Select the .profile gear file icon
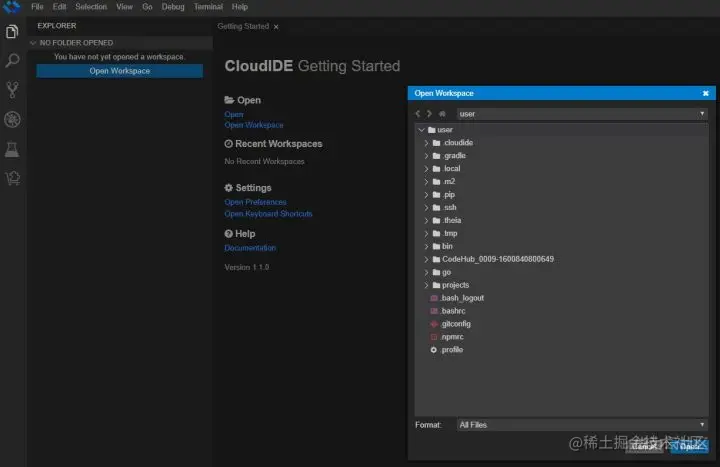 [x=433, y=350]
